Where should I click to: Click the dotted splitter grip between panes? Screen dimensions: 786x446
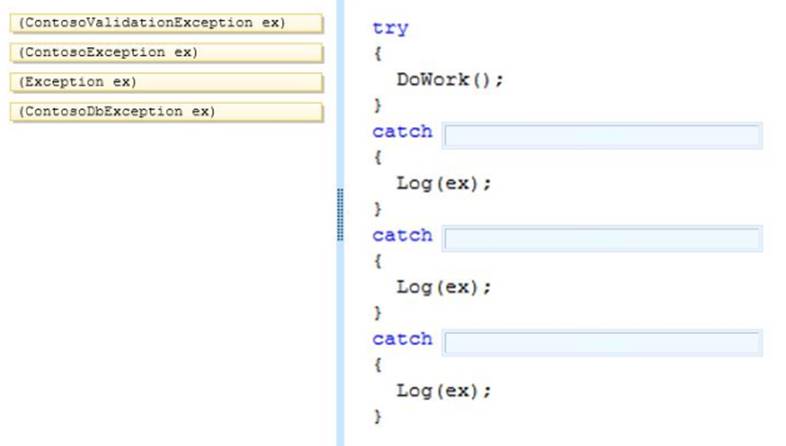click(341, 213)
